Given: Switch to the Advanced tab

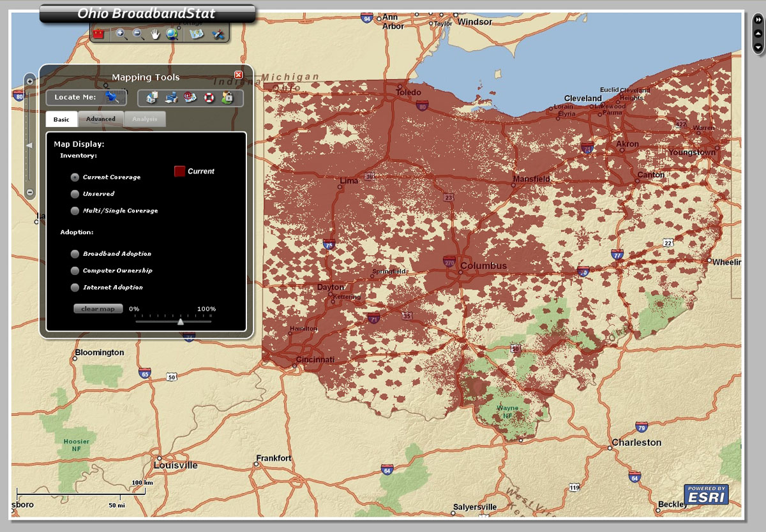Looking at the screenshot, I should pyautogui.click(x=101, y=119).
